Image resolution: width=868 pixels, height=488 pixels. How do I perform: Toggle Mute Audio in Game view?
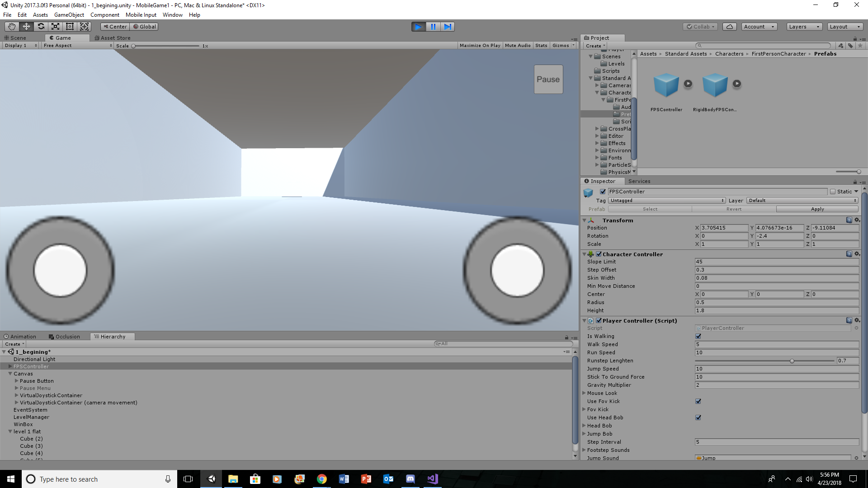click(518, 46)
